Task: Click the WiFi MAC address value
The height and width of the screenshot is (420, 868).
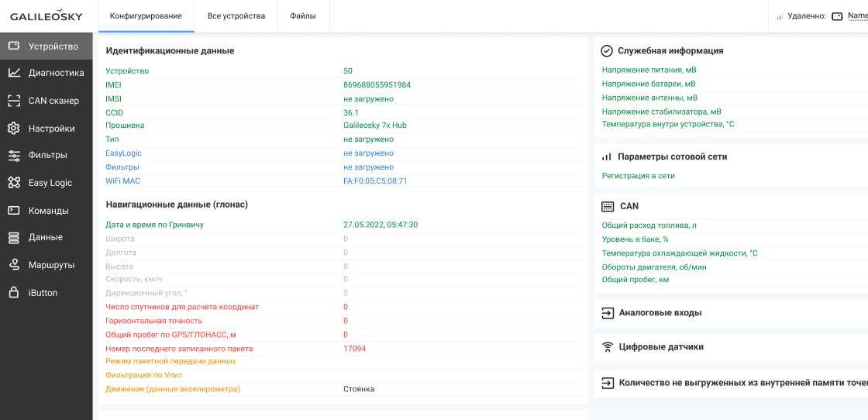Action: point(375,181)
